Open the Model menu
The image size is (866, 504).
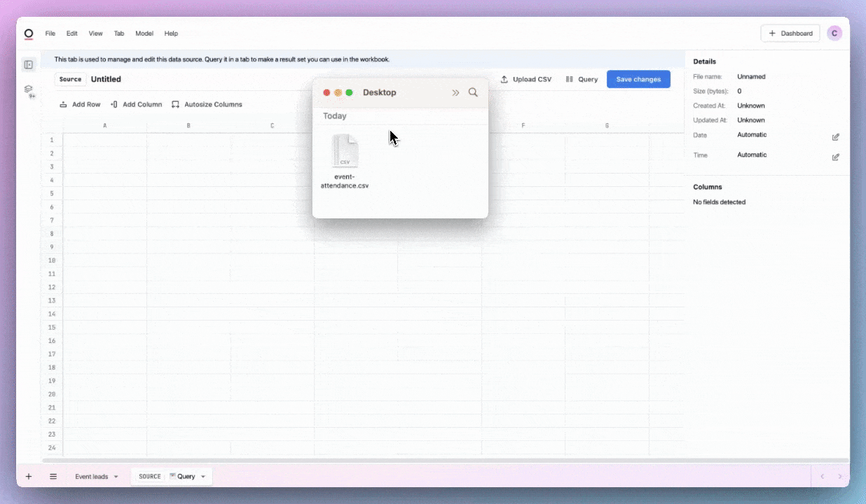coord(144,33)
